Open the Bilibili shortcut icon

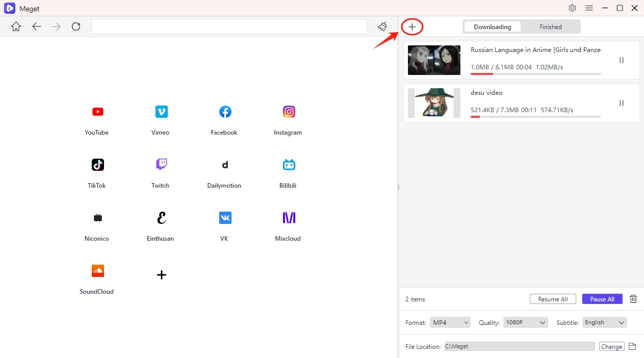point(289,165)
